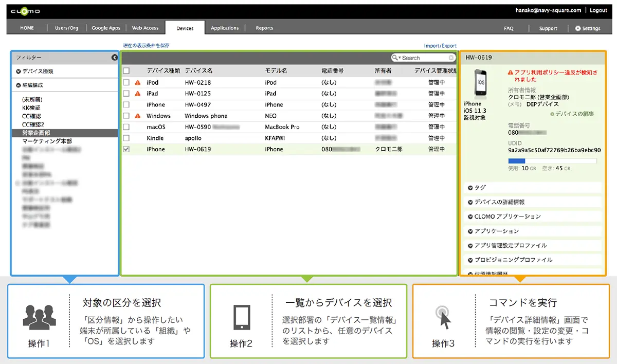Check the box for iPhone HW-0497

(126, 105)
